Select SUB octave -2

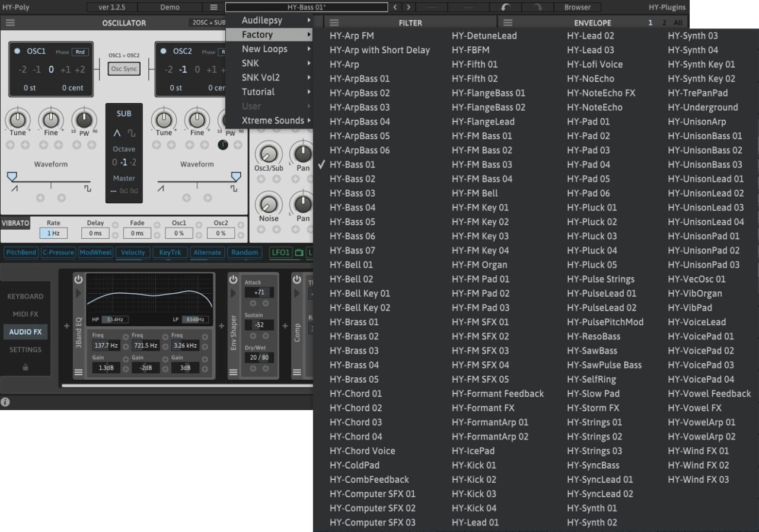[133, 162]
